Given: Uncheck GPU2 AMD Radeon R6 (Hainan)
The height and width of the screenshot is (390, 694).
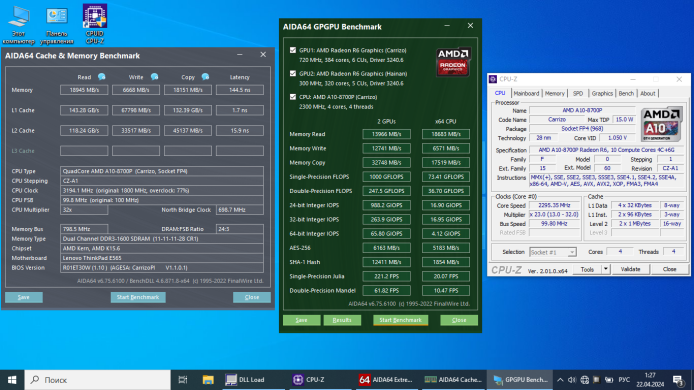Looking at the screenshot, I should (x=293, y=73).
